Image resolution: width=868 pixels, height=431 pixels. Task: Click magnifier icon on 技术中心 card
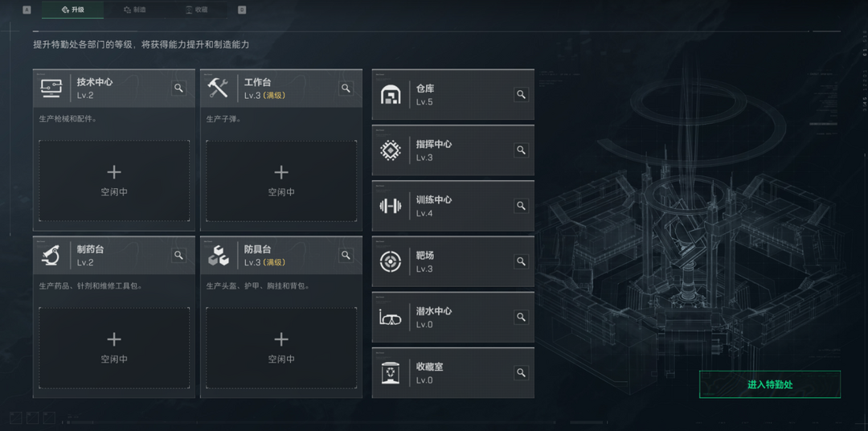point(178,88)
